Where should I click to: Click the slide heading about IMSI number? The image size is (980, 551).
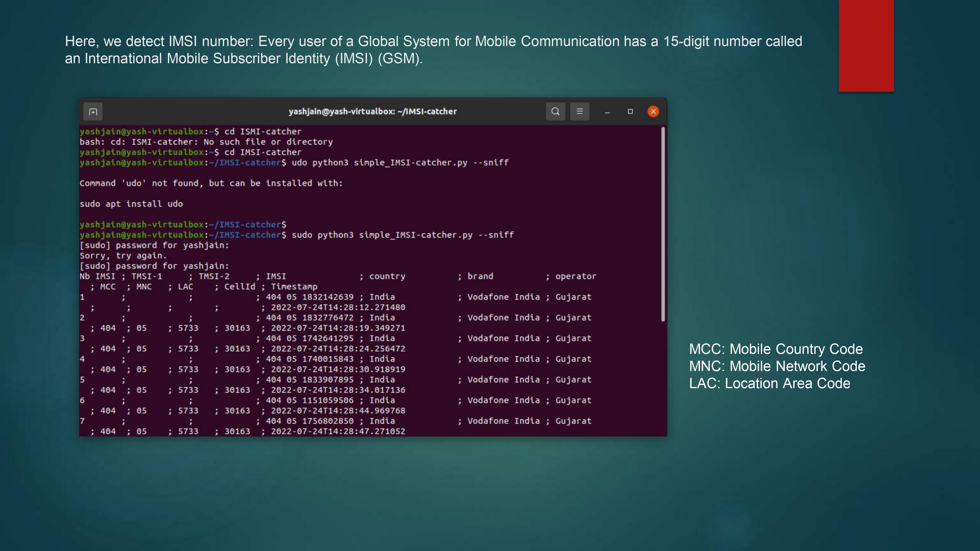click(433, 50)
